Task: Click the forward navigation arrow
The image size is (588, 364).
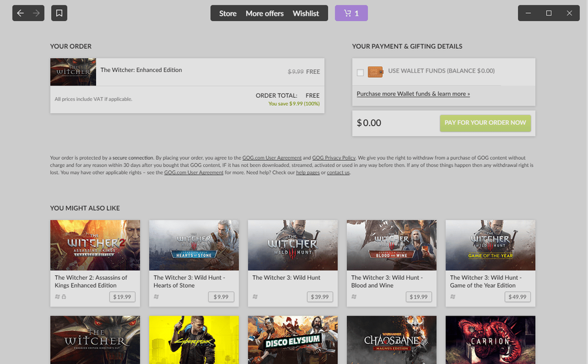Action: click(37, 13)
